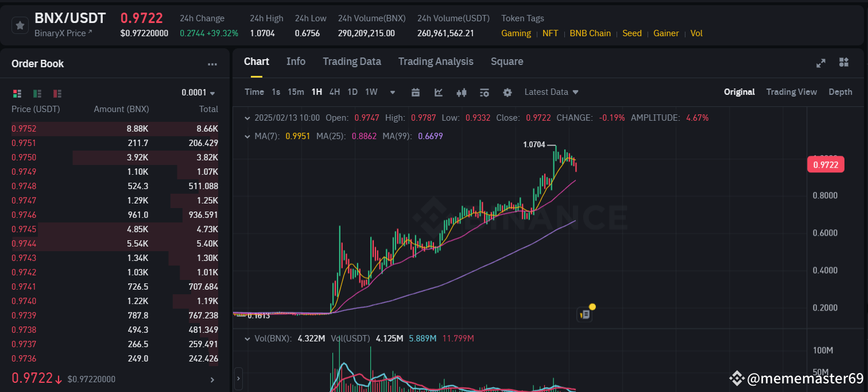Open the Order Book three-dot menu
Viewport: 868px width, 392px height.
tap(212, 64)
